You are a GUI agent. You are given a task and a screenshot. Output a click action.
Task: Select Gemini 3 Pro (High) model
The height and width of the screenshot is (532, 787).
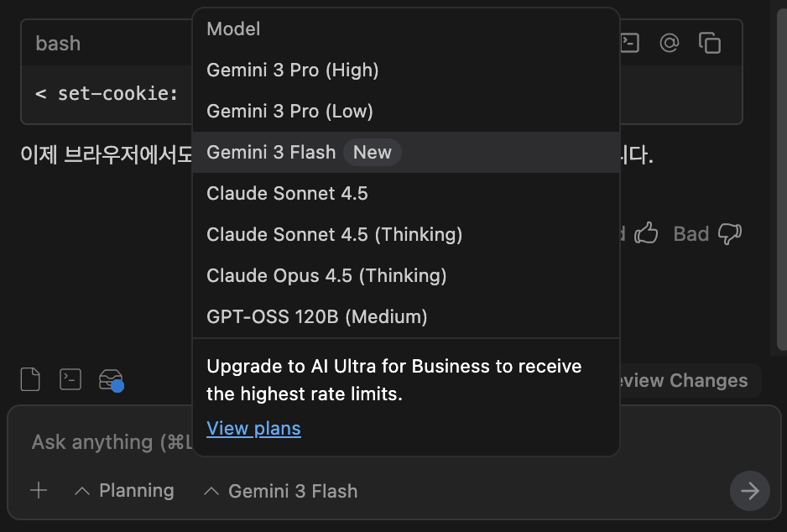pyautogui.click(x=293, y=70)
